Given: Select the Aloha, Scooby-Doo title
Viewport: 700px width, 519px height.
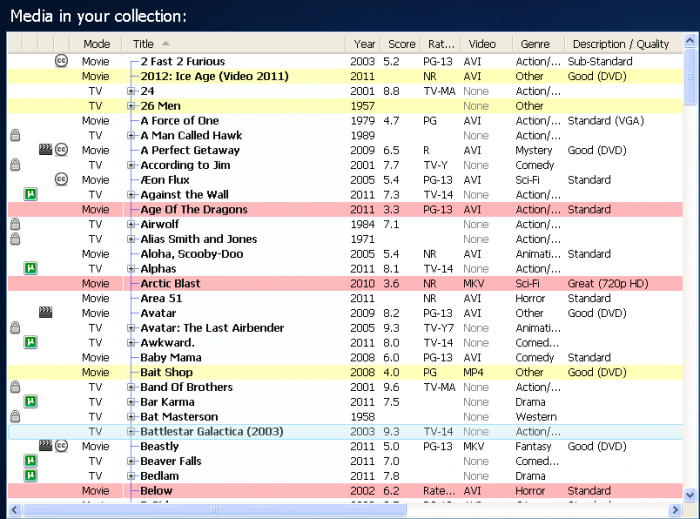Looking at the screenshot, I should coord(192,254).
